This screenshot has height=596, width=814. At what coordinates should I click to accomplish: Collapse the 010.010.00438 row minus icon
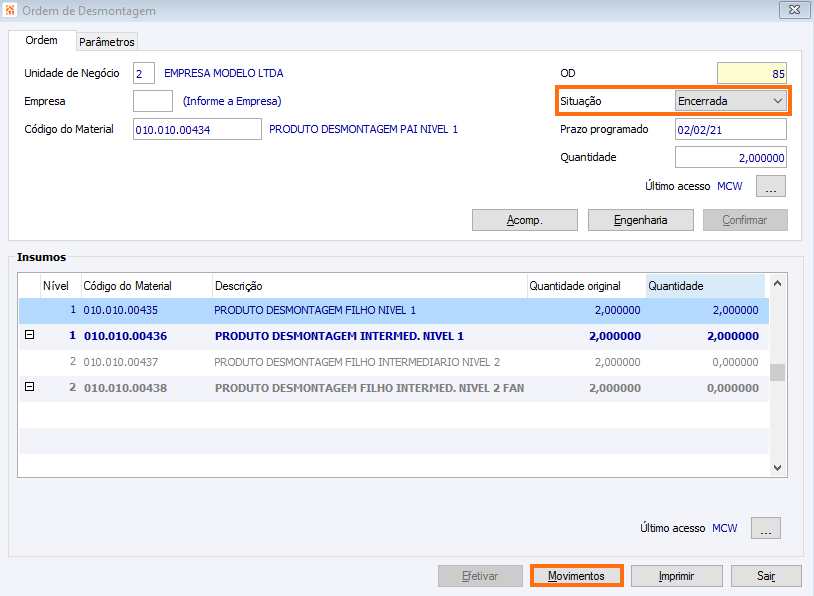[x=30, y=387]
